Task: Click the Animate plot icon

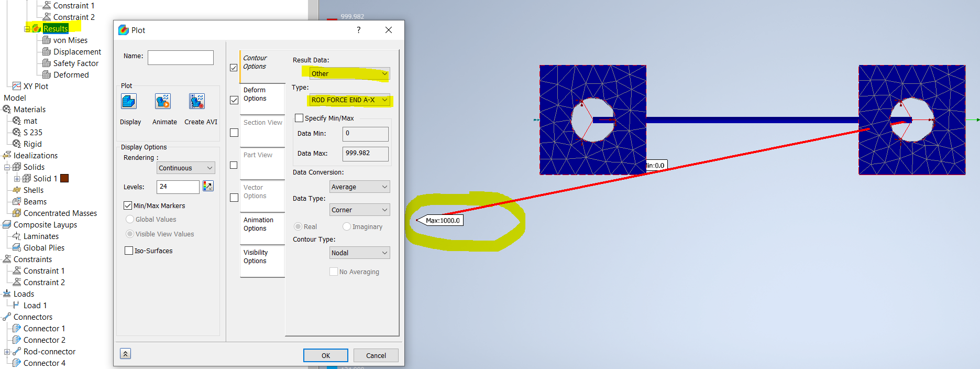Action: (163, 101)
